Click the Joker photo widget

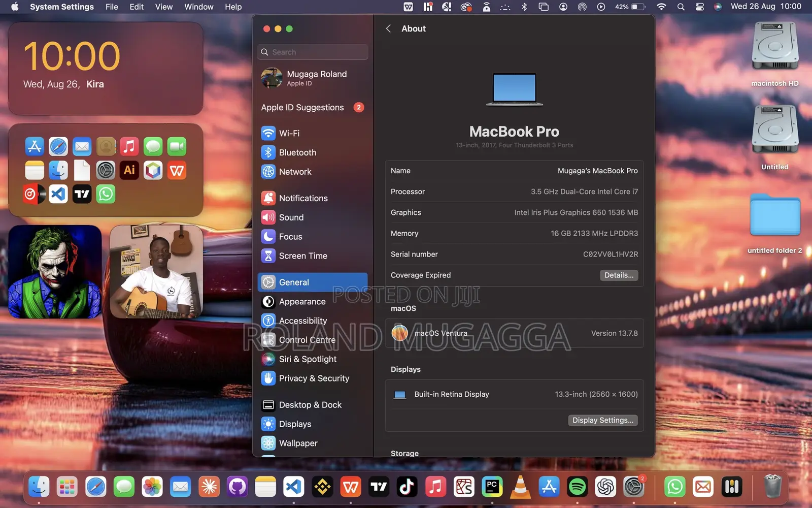[55, 272]
